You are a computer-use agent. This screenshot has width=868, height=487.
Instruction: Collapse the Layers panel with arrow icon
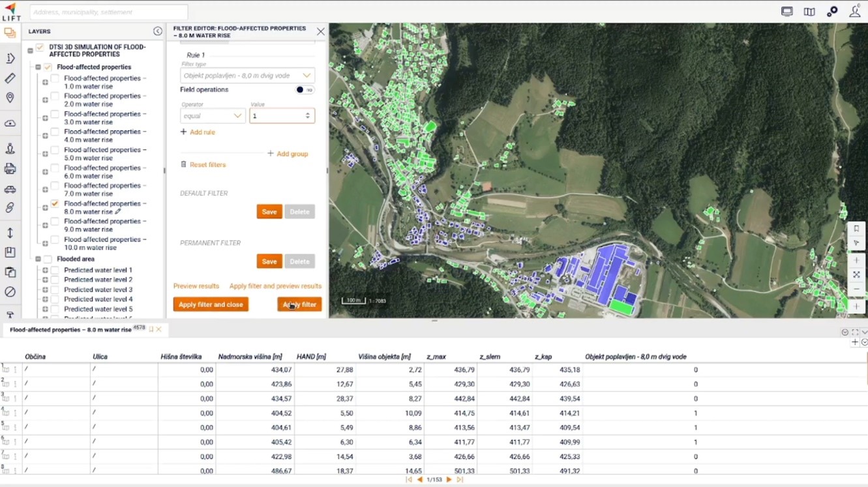[157, 31]
